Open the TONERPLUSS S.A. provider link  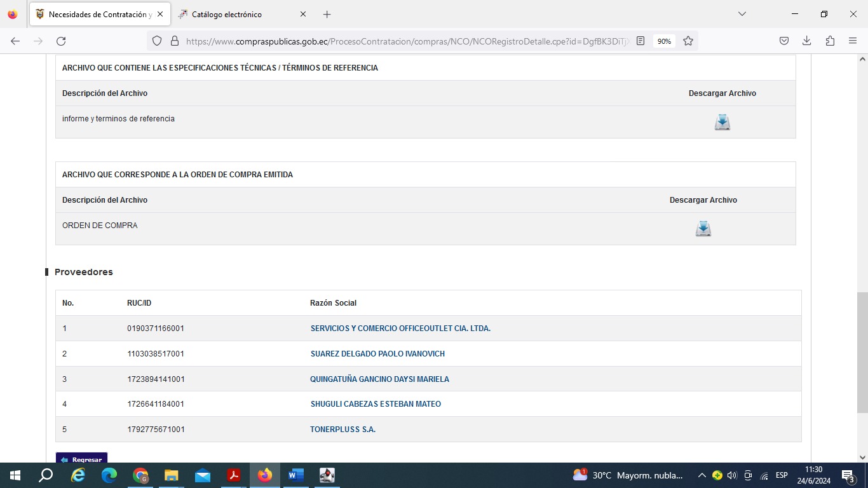coord(342,430)
